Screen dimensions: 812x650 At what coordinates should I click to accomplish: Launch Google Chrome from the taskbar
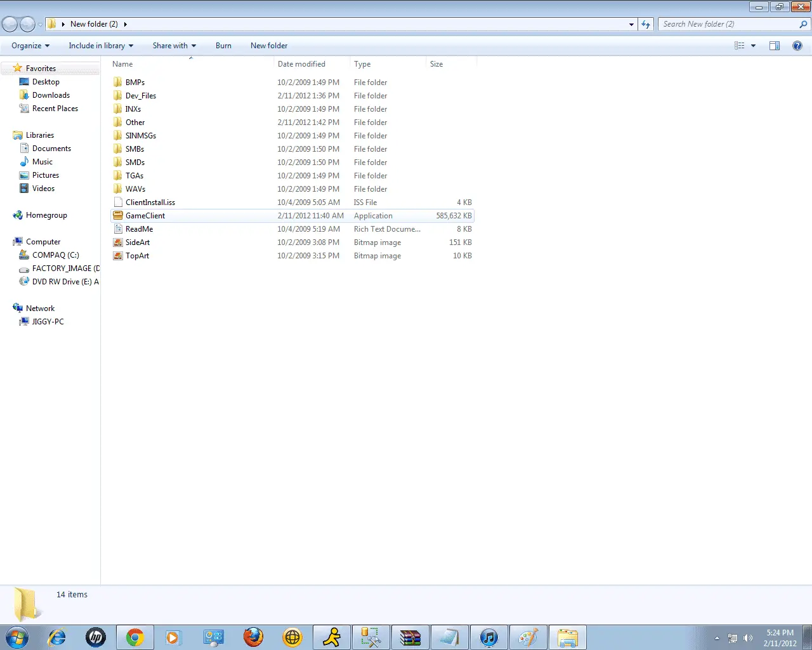(x=135, y=637)
